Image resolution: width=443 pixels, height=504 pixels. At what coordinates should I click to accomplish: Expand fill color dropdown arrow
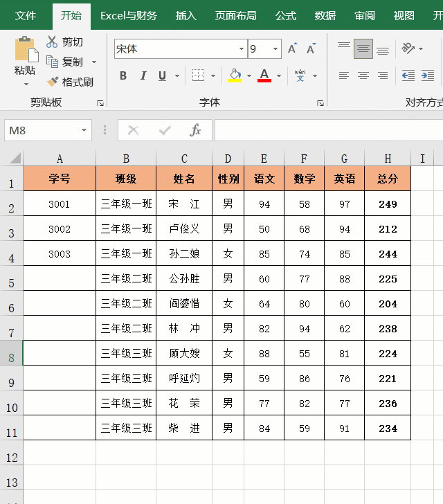point(249,76)
